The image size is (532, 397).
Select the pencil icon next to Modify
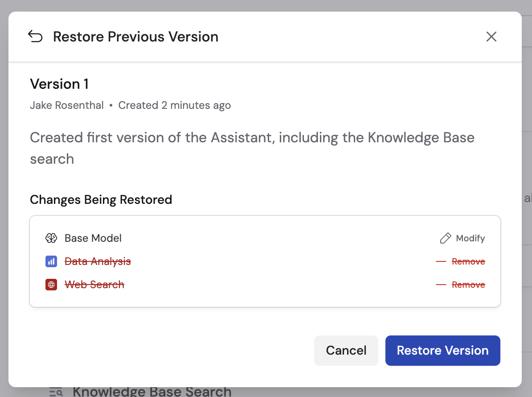[x=445, y=238]
